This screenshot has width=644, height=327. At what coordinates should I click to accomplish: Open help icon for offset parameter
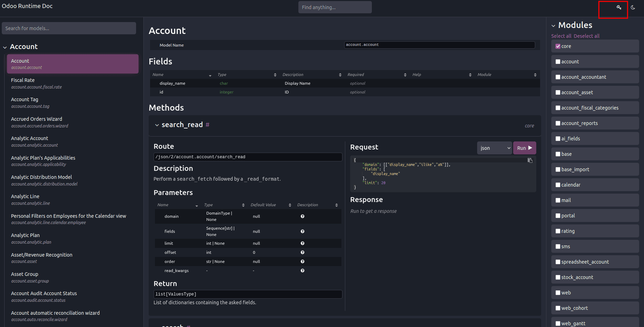pyautogui.click(x=303, y=252)
